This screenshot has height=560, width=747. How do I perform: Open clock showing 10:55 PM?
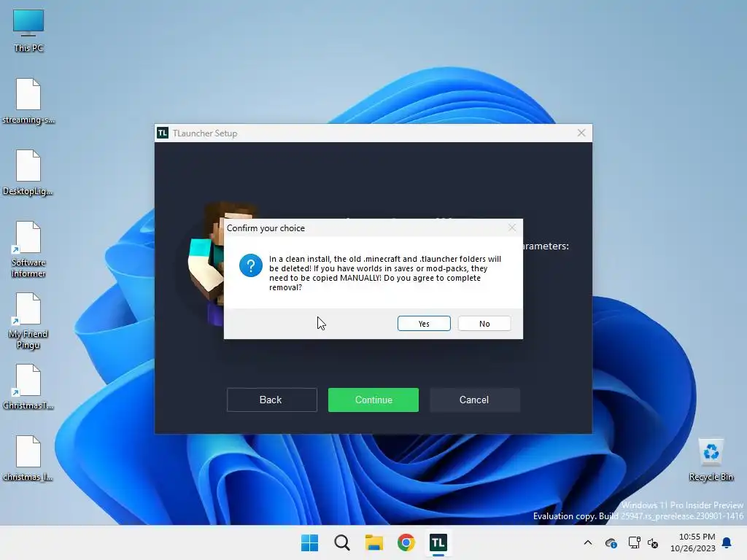click(693, 542)
